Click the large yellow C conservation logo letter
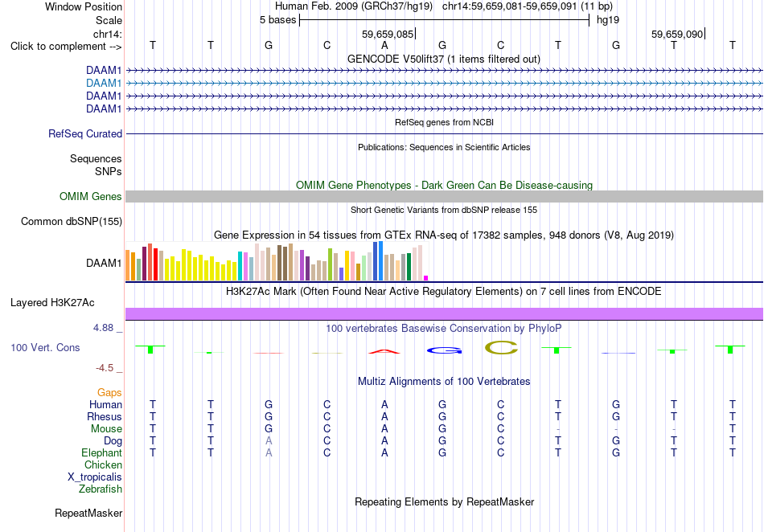The image size is (764, 532). (x=501, y=347)
